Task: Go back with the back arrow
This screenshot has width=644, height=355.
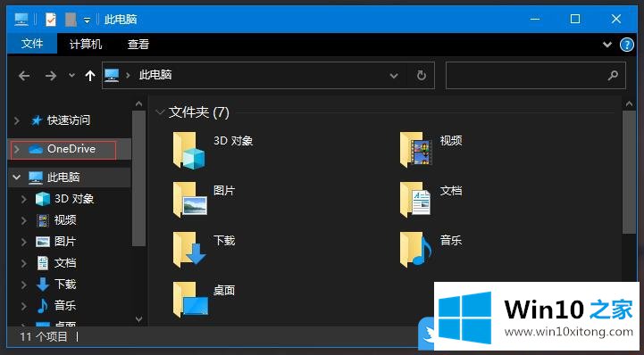Action: (x=24, y=76)
